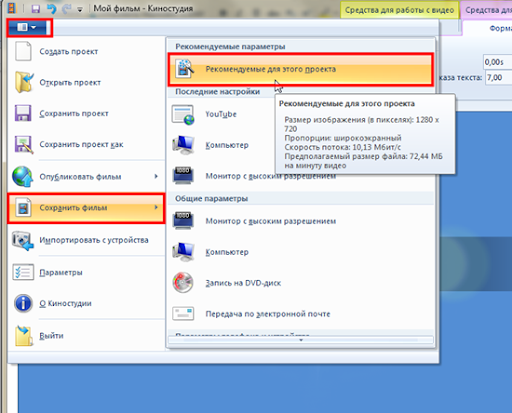The image size is (512, 413).
Task: Choose Сохранить проект menu item
Action: [87, 113]
